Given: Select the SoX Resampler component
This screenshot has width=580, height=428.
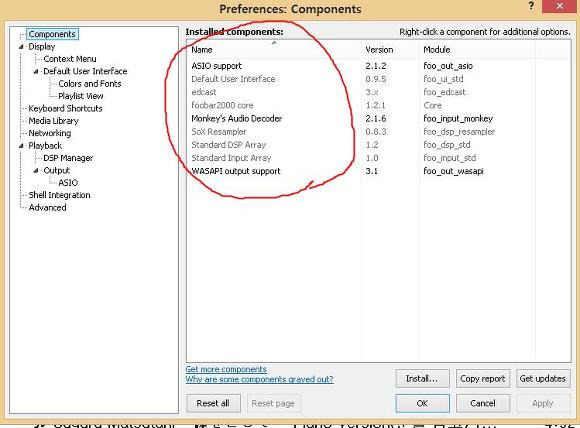Looking at the screenshot, I should 219,132.
